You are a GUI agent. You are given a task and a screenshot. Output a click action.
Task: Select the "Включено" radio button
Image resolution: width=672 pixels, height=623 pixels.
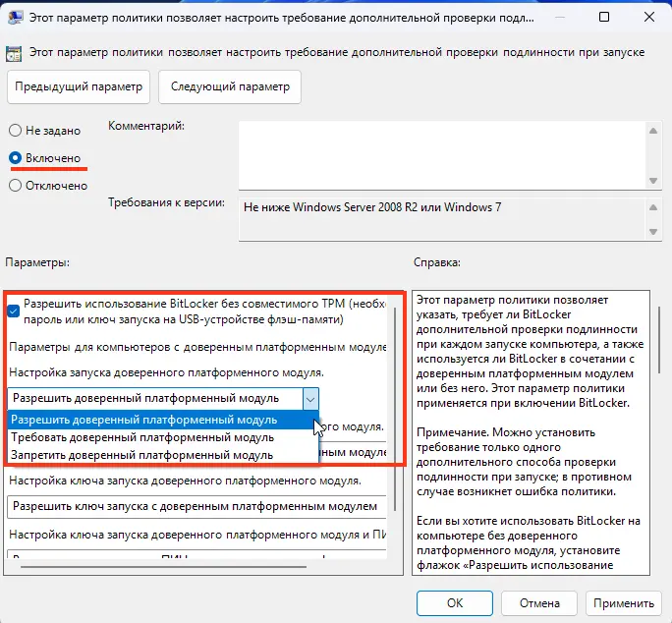(16, 157)
